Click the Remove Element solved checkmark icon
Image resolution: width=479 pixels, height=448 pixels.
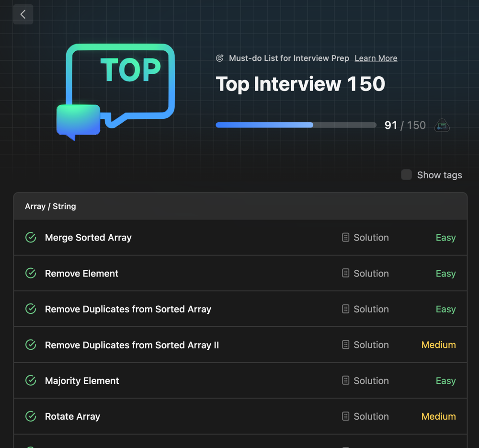(31, 273)
